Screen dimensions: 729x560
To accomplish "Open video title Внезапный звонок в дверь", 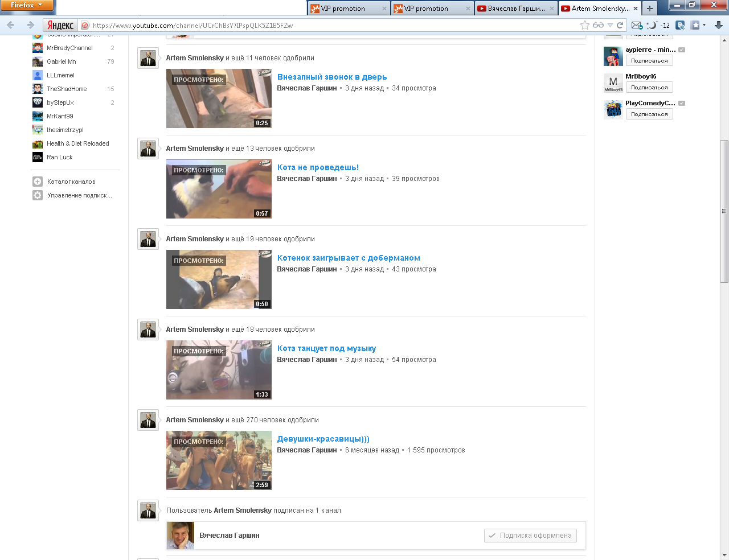I will pyautogui.click(x=332, y=77).
